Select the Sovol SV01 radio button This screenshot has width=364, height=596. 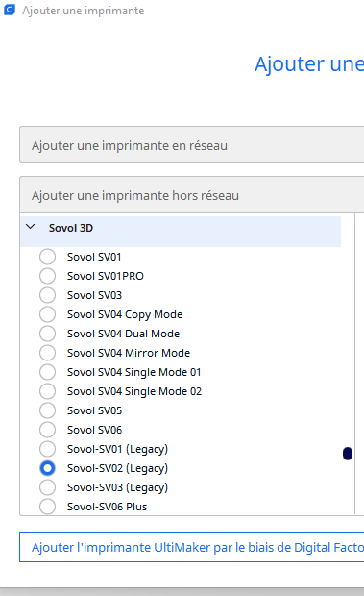(x=47, y=257)
